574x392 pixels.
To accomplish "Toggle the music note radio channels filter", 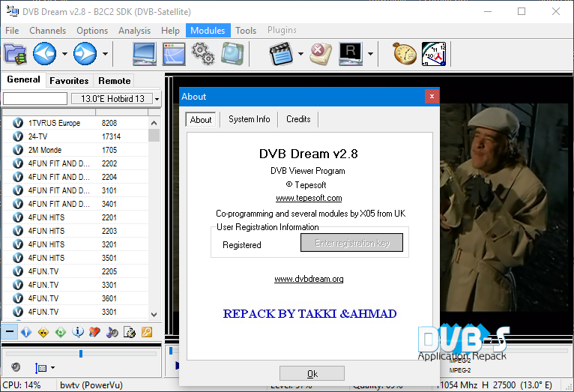I will pos(112,332).
